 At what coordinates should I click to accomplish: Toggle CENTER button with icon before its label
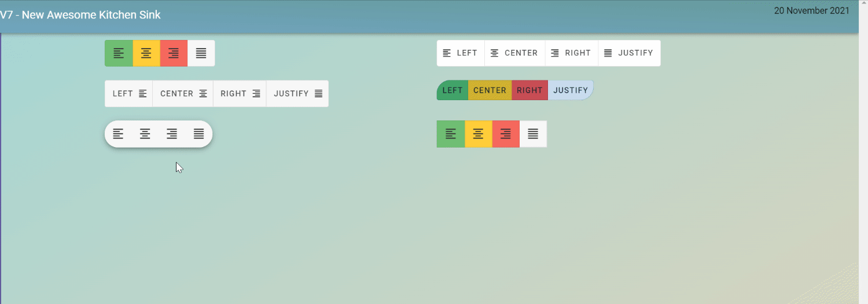[x=515, y=53]
